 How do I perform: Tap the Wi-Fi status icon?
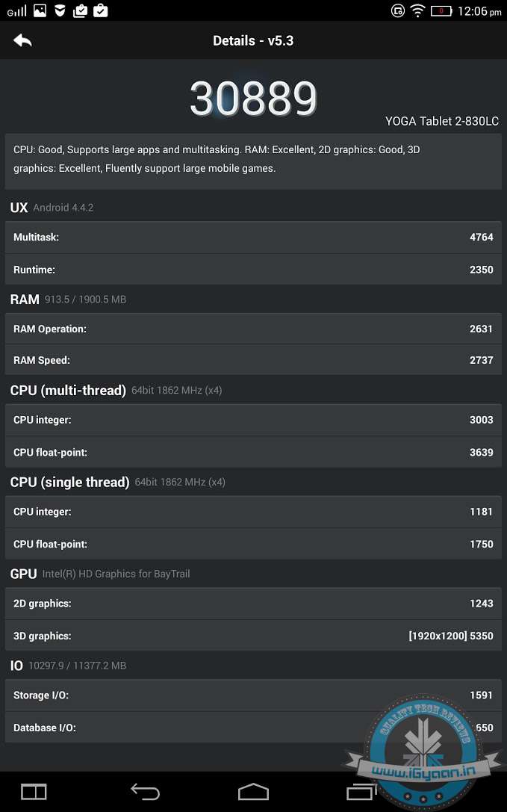417,11
